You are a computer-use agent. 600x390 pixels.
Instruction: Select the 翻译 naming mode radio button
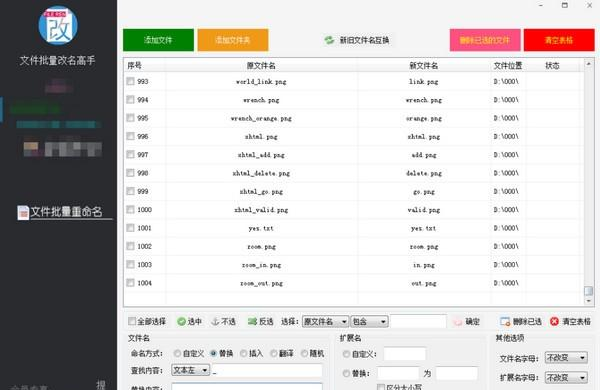pos(274,353)
